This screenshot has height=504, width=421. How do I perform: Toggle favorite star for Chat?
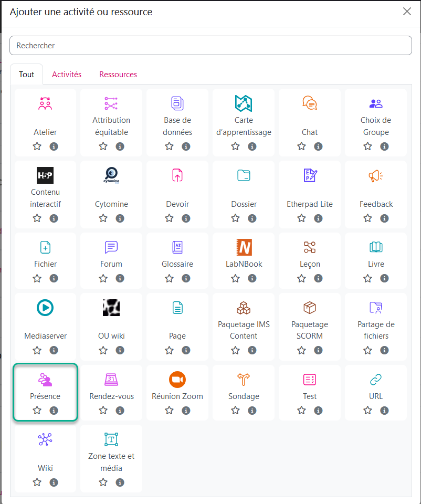coord(301,146)
